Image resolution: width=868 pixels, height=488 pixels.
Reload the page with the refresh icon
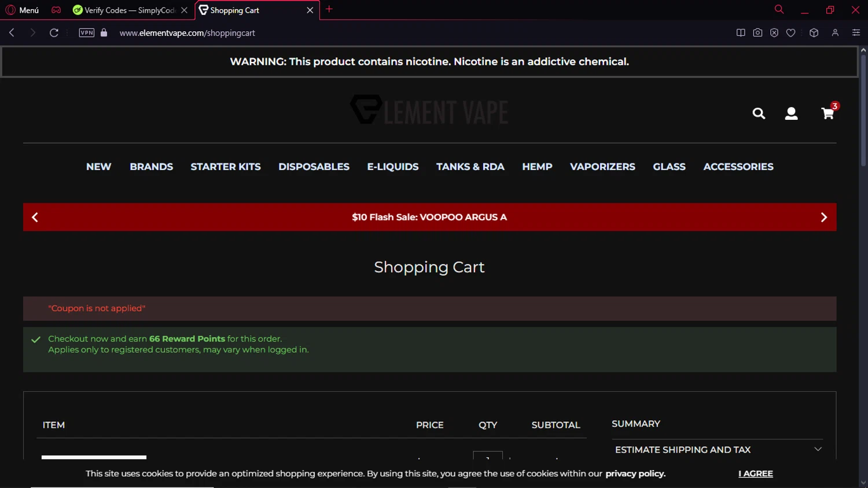pos(54,33)
